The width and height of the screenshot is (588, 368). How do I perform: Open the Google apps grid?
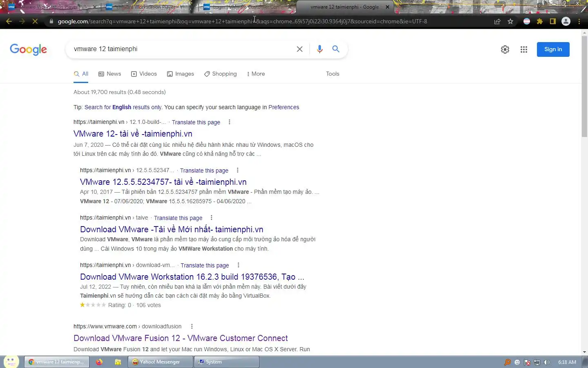point(524,49)
